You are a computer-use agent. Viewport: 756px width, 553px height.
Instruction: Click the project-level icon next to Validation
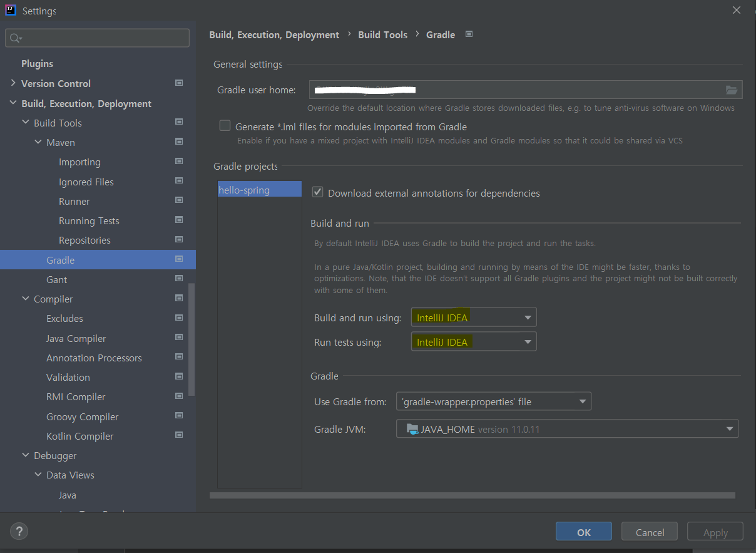coord(179,376)
